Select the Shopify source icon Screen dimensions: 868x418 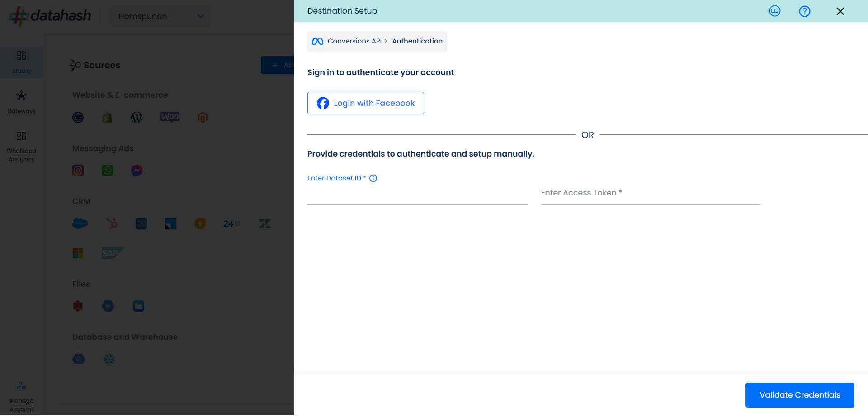[107, 118]
